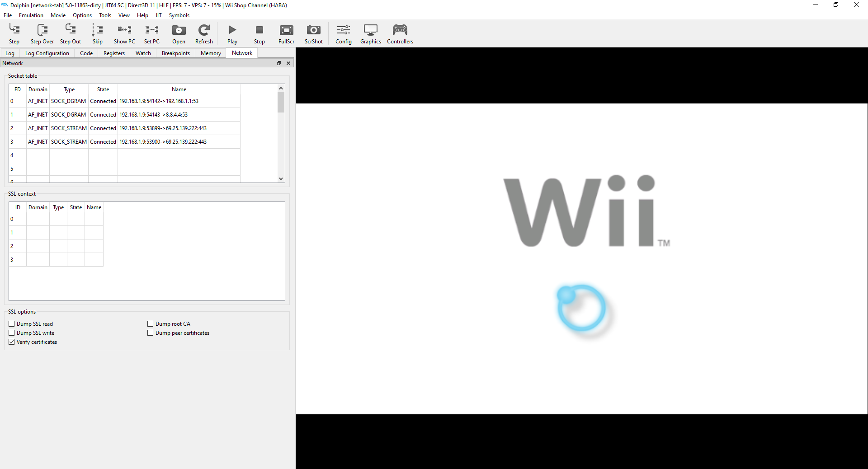Take a screenshot with ScrShot icon
The height and width of the screenshot is (469, 868).
(x=314, y=34)
